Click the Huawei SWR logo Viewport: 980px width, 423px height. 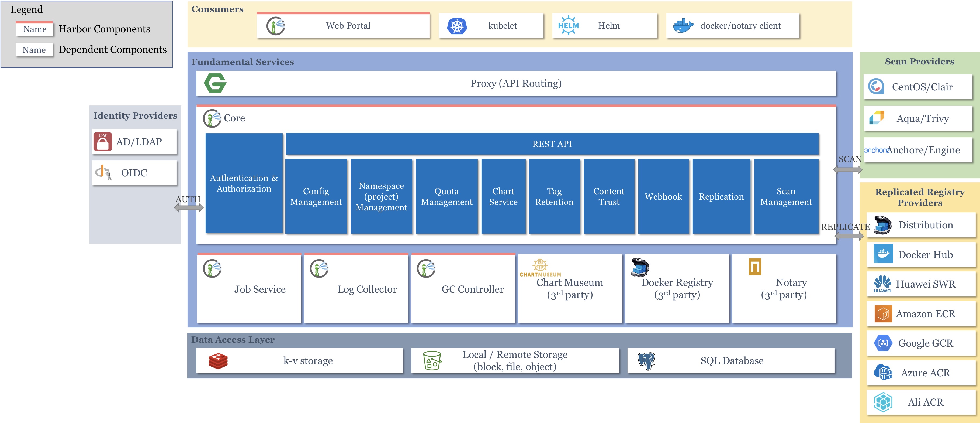(x=882, y=284)
